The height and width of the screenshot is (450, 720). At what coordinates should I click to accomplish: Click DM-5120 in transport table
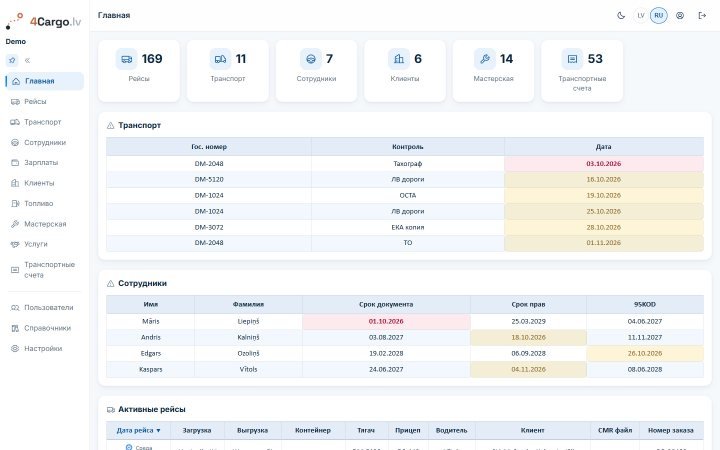(x=209, y=180)
